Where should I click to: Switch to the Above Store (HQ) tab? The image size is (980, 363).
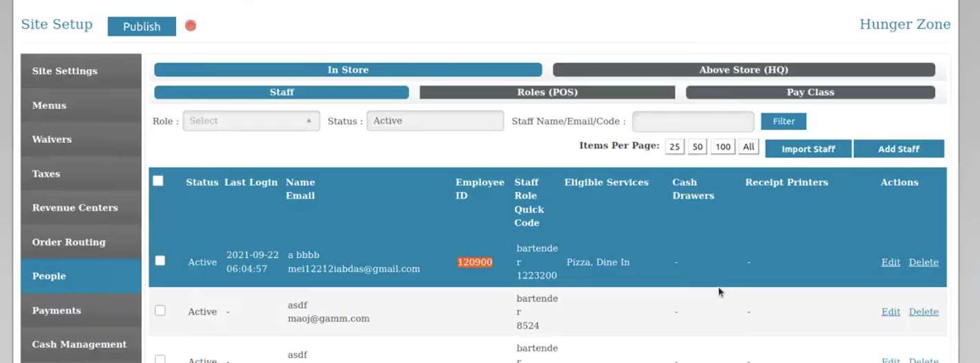pyautogui.click(x=744, y=70)
